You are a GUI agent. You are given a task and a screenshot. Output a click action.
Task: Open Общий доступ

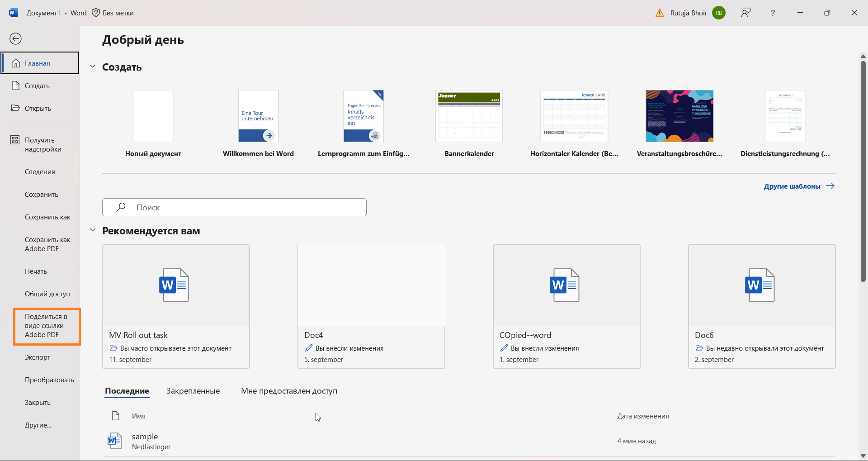point(40,294)
